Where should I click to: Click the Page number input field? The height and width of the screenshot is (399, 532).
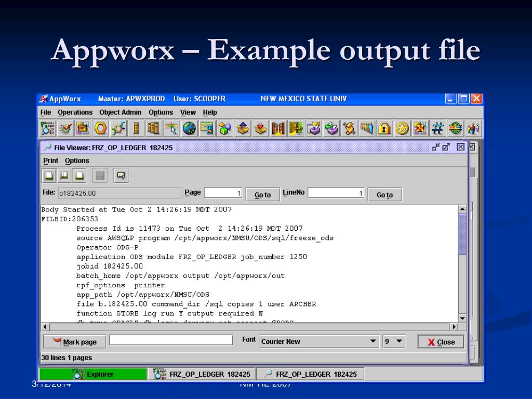click(x=223, y=193)
